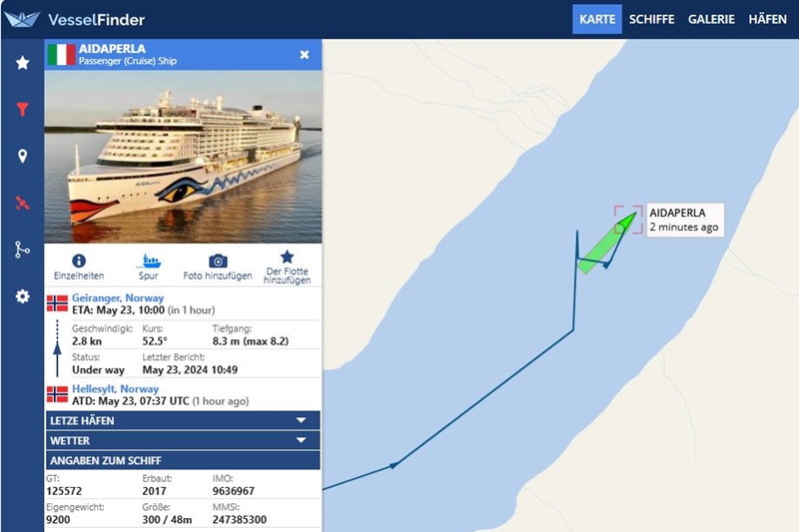Open the red ship filter funnel
Viewport: 799px width, 532px height.
(22, 110)
